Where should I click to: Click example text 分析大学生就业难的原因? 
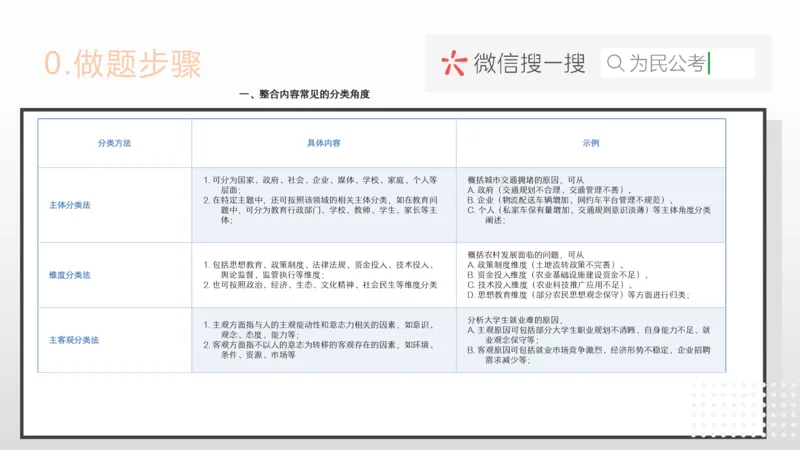[x=515, y=320]
